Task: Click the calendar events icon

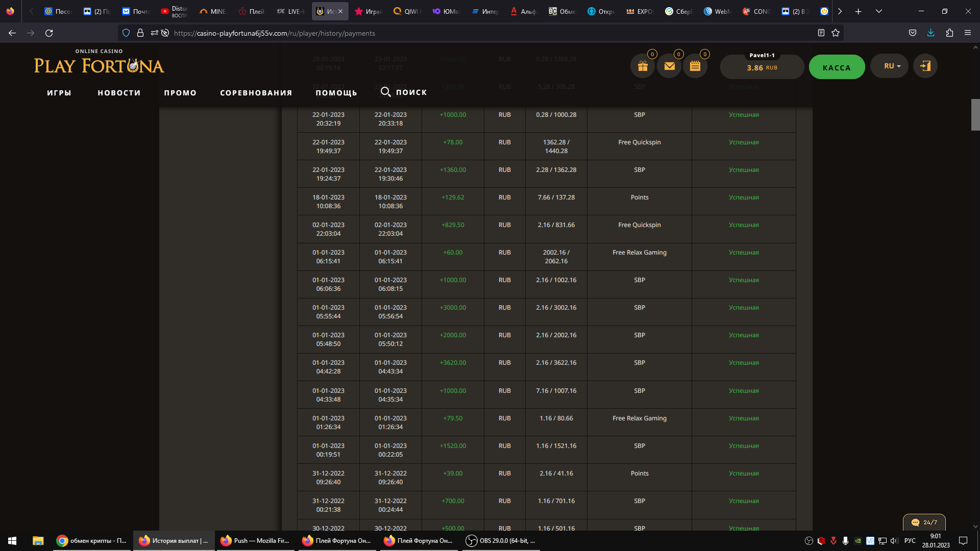Action: tap(695, 66)
